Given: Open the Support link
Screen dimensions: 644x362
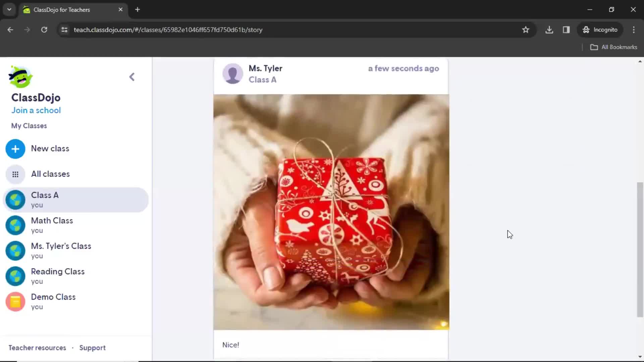Looking at the screenshot, I should (92, 347).
